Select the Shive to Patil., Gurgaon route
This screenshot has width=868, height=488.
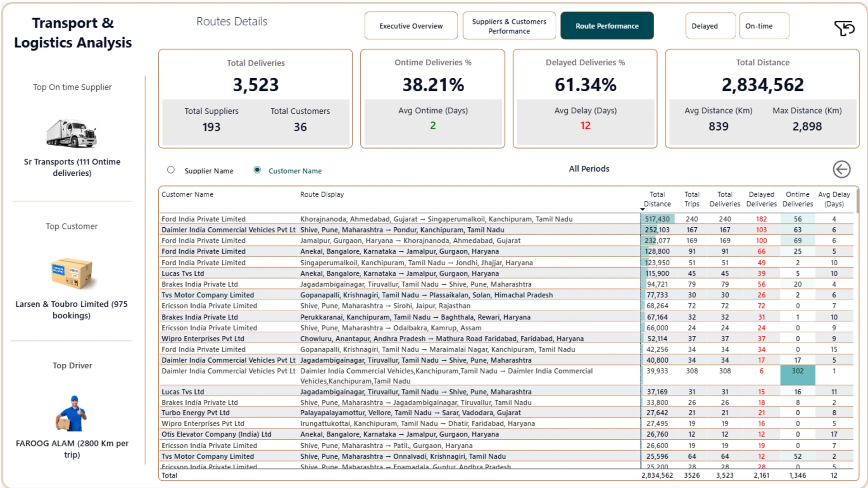(x=506, y=446)
